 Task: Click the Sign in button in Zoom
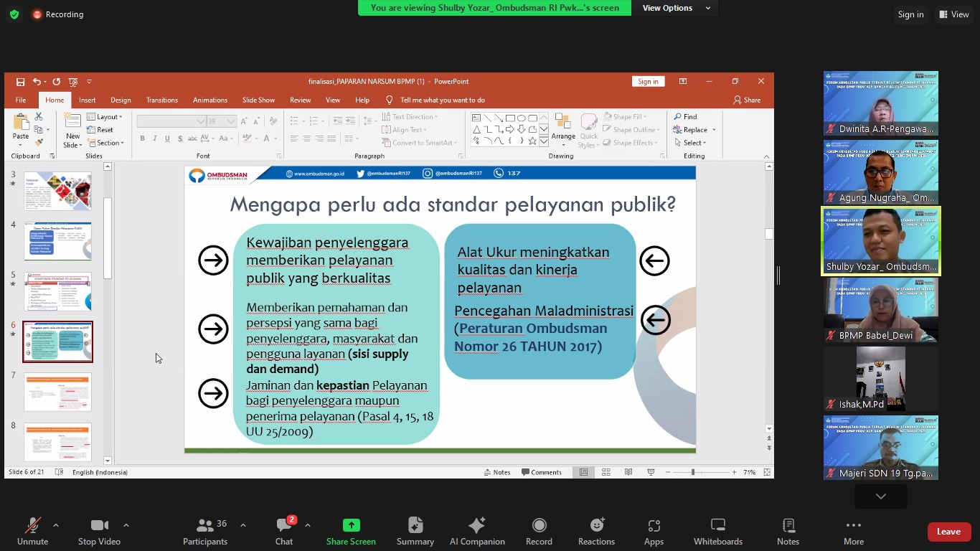(x=910, y=14)
